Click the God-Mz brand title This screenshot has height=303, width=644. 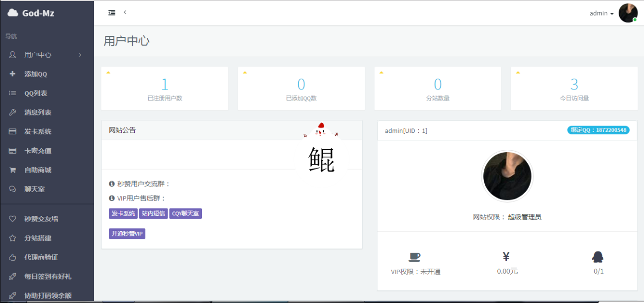click(38, 13)
